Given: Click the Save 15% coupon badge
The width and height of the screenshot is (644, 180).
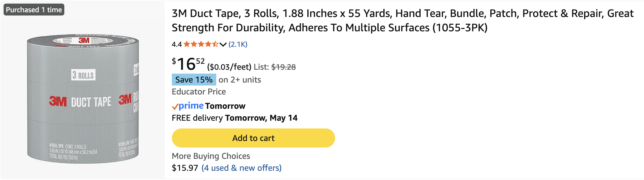Looking at the screenshot, I should (x=194, y=80).
